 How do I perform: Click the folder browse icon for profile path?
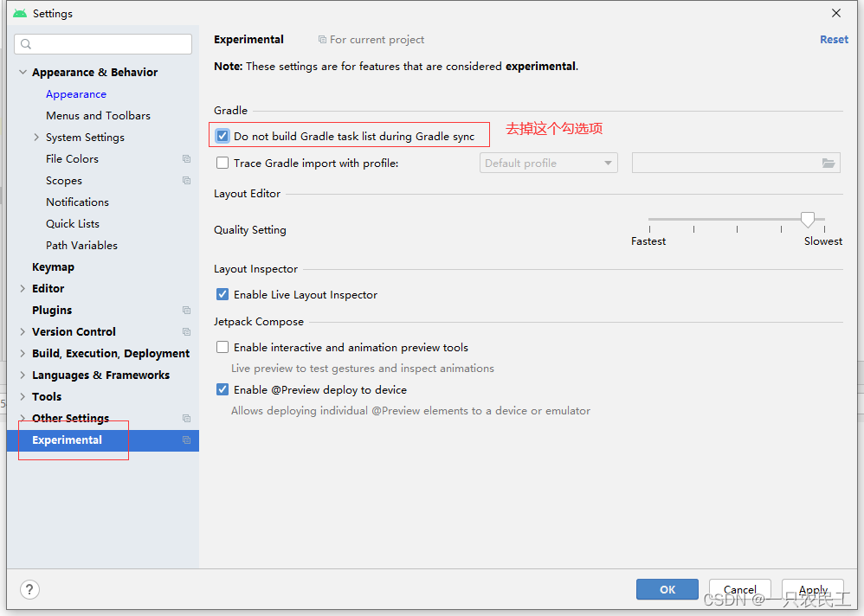coord(829,164)
